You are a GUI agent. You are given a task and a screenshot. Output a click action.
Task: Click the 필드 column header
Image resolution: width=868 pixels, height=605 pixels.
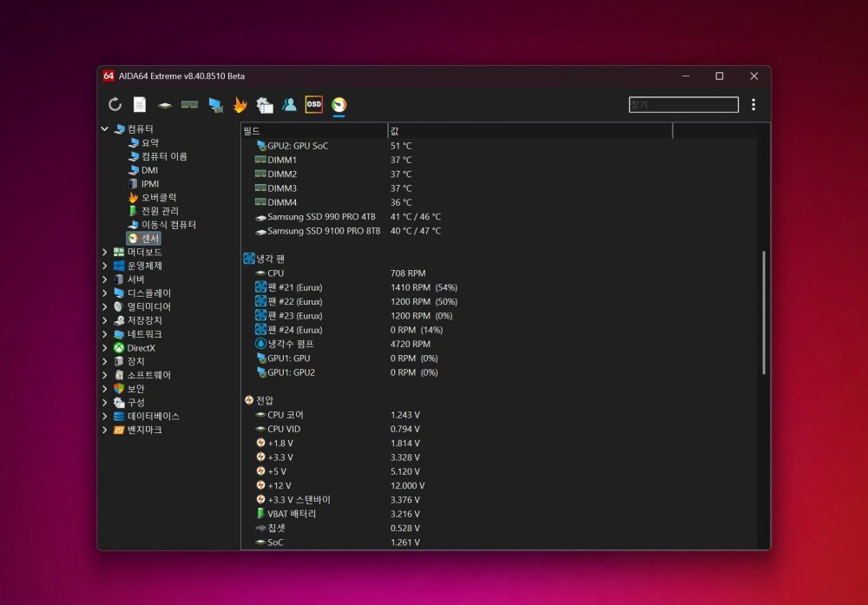click(x=314, y=130)
